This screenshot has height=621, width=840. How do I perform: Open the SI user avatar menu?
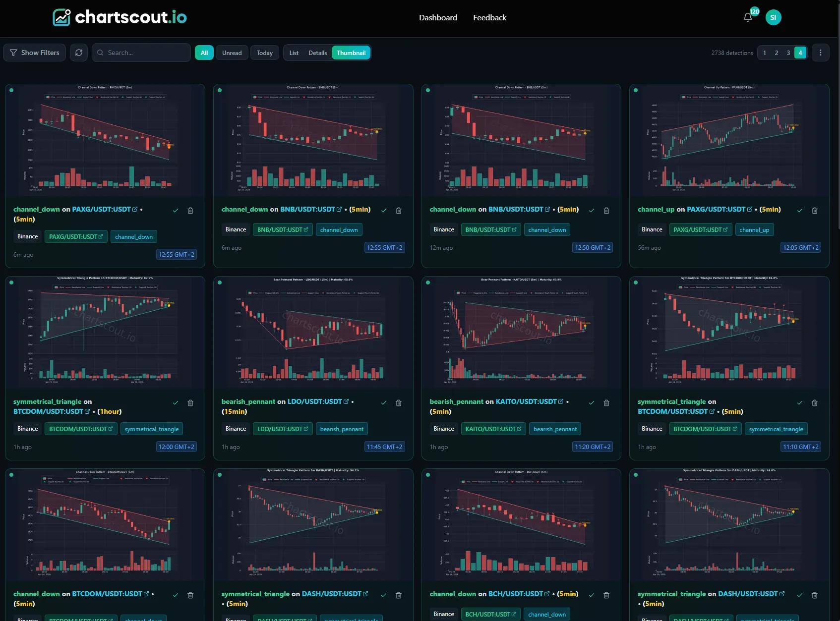click(x=773, y=17)
